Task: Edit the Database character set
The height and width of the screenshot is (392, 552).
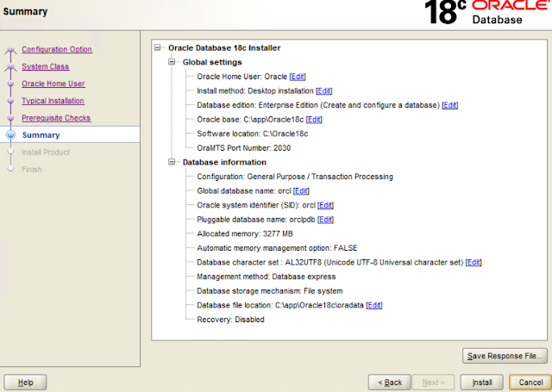Action: coord(474,263)
